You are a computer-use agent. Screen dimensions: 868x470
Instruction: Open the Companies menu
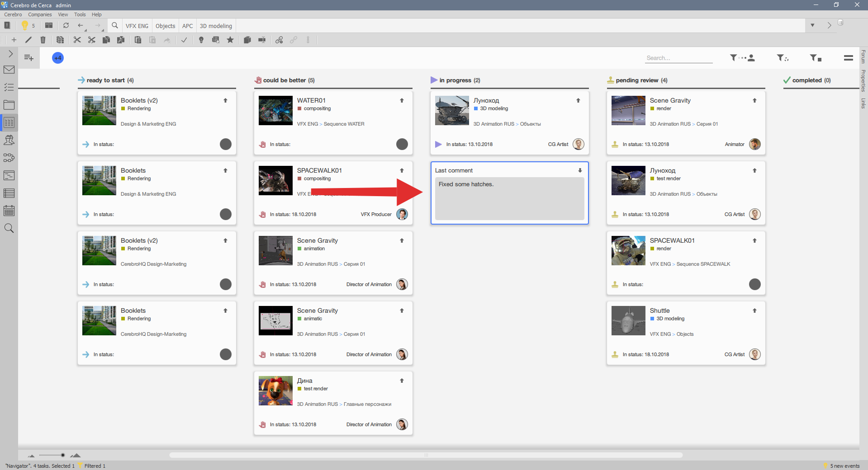click(40, 14)
